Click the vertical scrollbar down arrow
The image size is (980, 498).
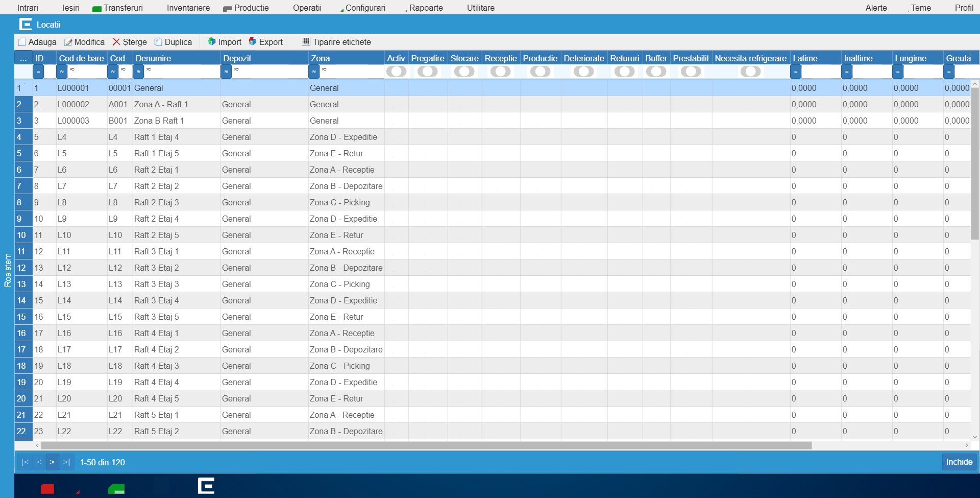click(x=975, y=437)
